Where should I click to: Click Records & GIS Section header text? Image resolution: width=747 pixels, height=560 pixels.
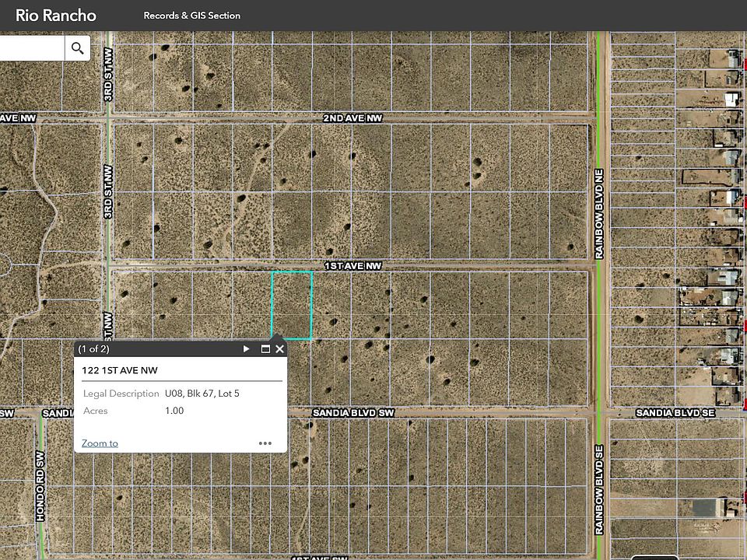[x=191, y=16]
